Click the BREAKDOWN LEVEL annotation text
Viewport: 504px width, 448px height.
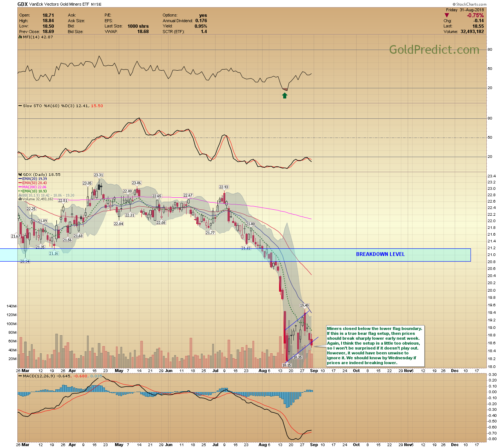(380, 254)
